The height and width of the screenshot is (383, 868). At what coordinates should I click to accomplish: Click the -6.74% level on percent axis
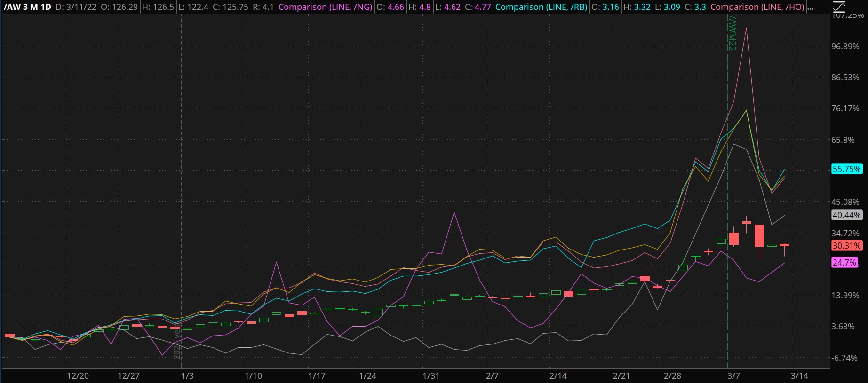845,358
